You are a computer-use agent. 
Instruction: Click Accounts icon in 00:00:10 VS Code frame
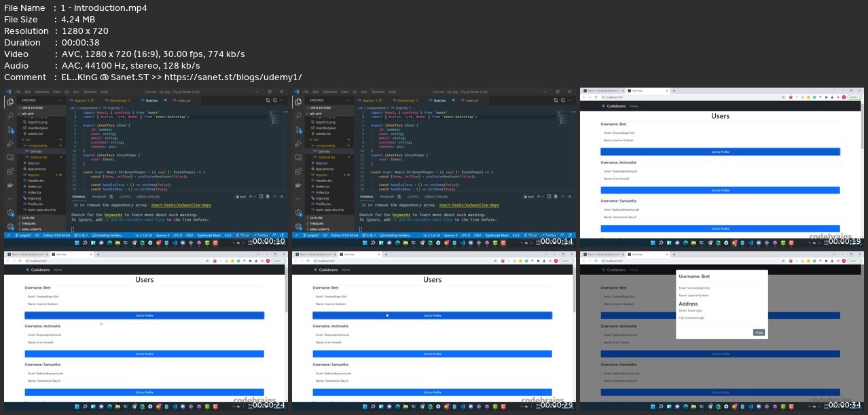click(10, 213)
